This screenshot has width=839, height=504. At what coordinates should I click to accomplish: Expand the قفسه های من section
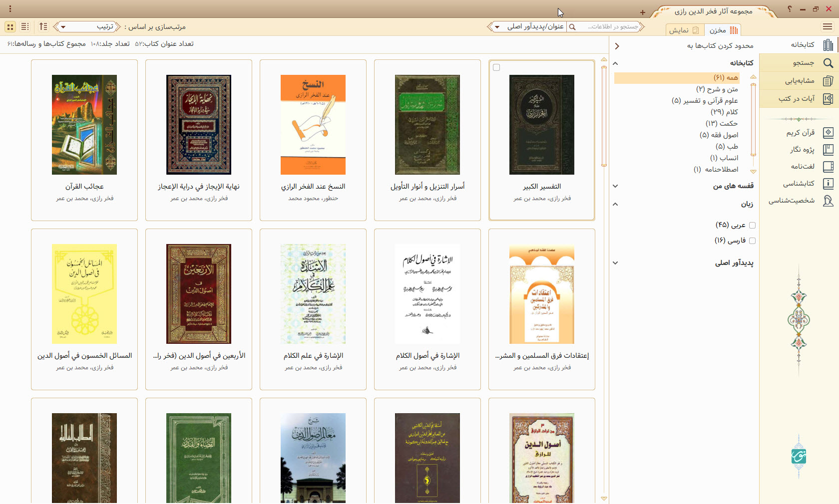(x=615, y=186)
